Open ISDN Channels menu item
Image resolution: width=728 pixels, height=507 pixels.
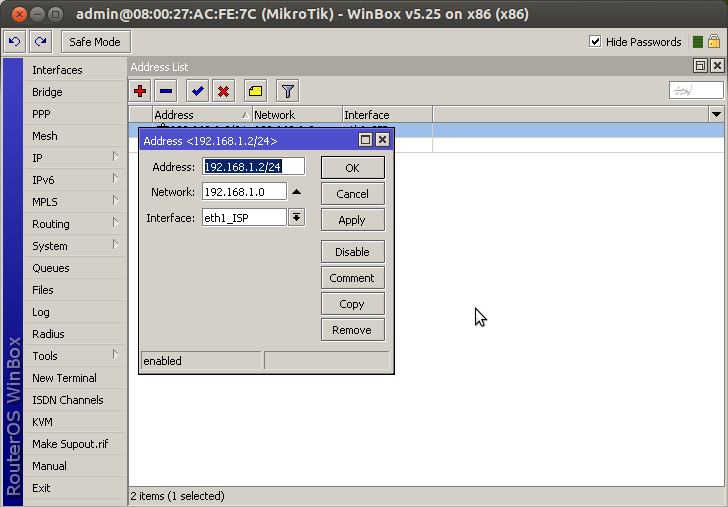click(74, 400)
